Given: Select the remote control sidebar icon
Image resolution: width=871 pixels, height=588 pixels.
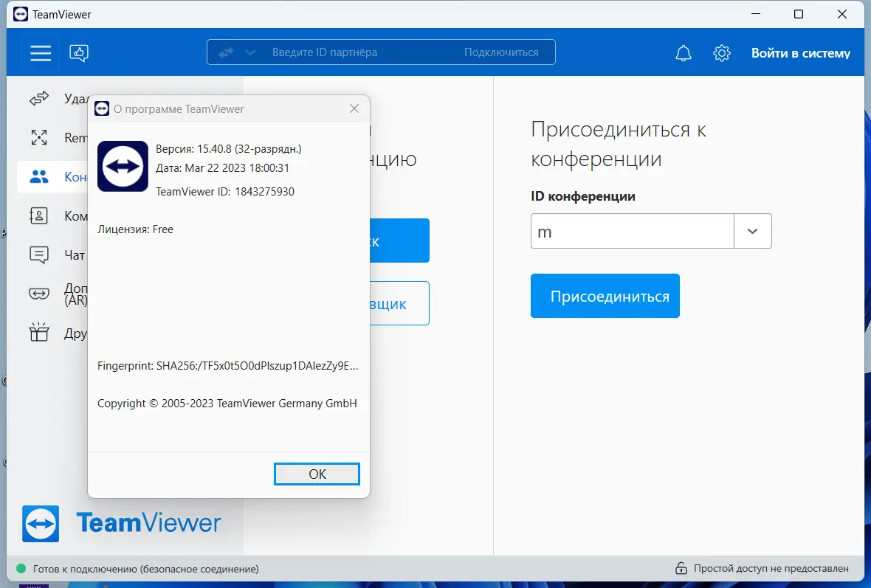Looking at the screenshot, I should (x=39, y=99).
